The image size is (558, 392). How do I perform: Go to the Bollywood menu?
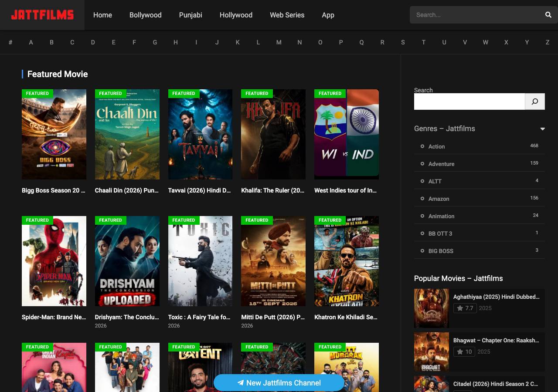(x=146, y=15)
